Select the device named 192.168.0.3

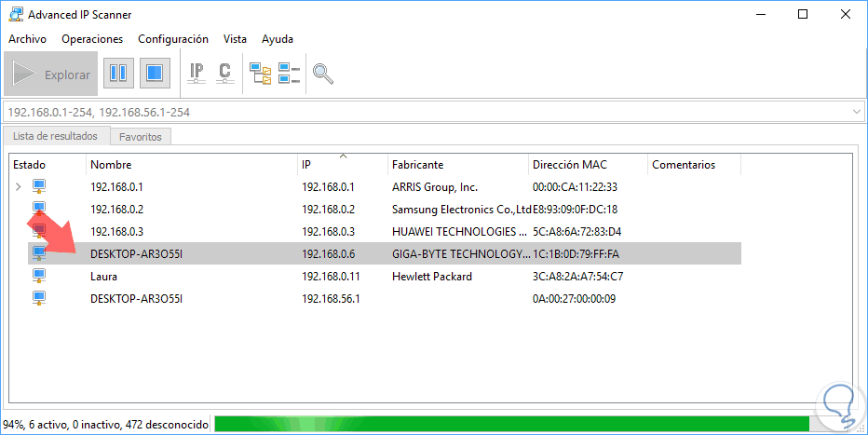pos(116,231)
